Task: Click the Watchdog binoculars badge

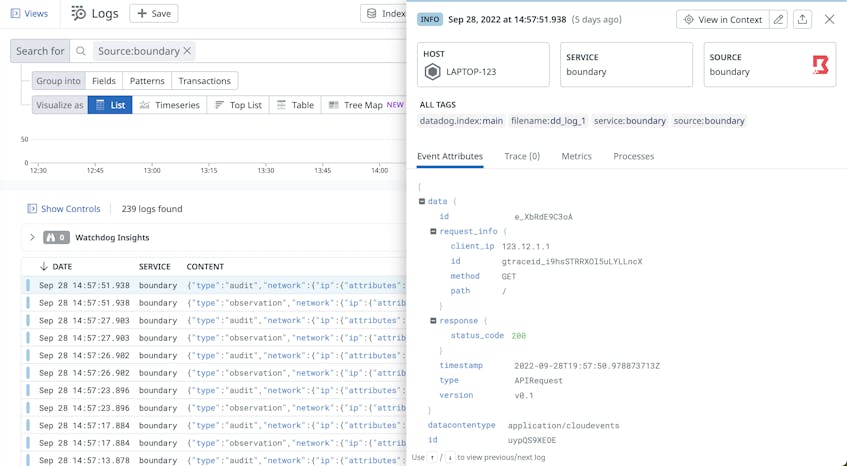Action: click(56, 238)
